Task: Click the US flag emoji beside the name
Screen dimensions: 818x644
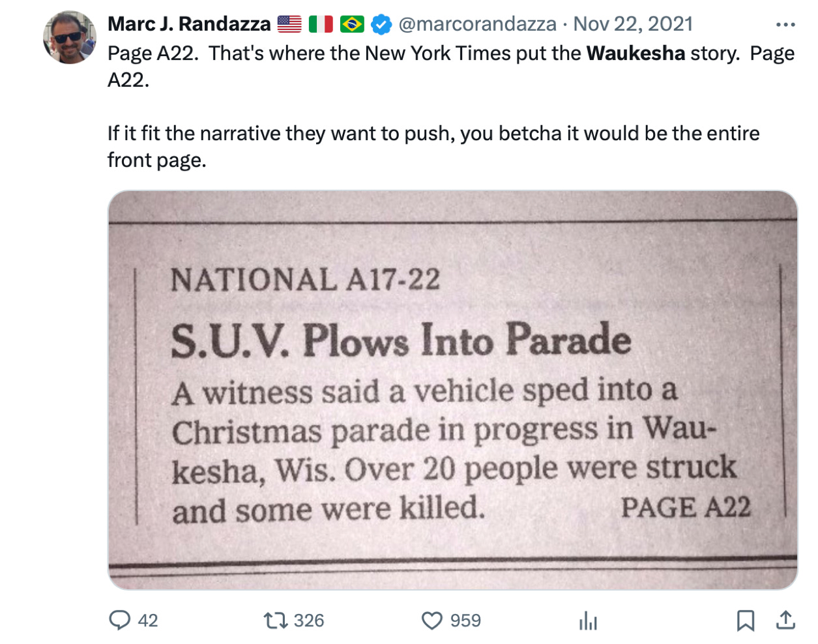Action: (289, 24)
